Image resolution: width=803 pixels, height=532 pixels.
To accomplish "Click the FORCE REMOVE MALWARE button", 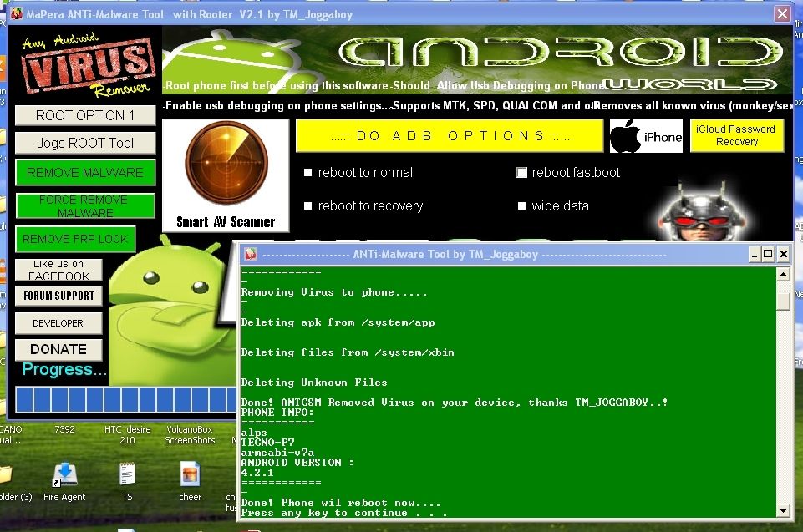I will [x=85, y=206].
